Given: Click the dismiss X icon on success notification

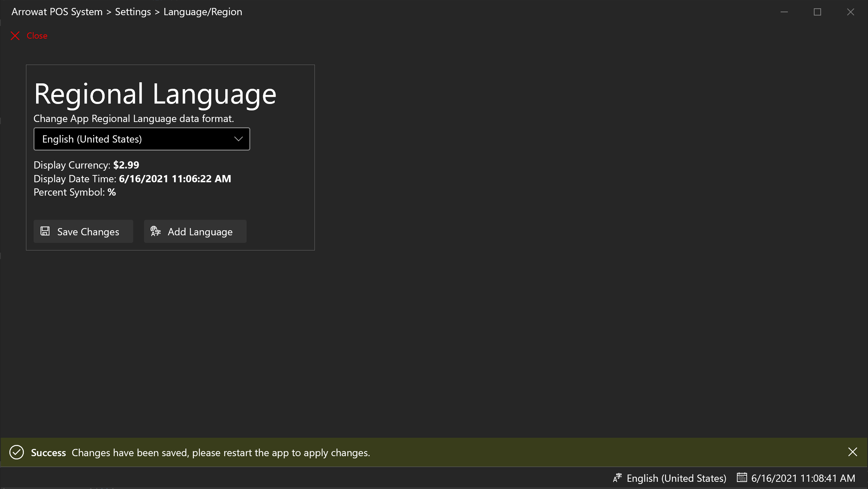Looking at the screenshot, I should (x=852, y=452).
